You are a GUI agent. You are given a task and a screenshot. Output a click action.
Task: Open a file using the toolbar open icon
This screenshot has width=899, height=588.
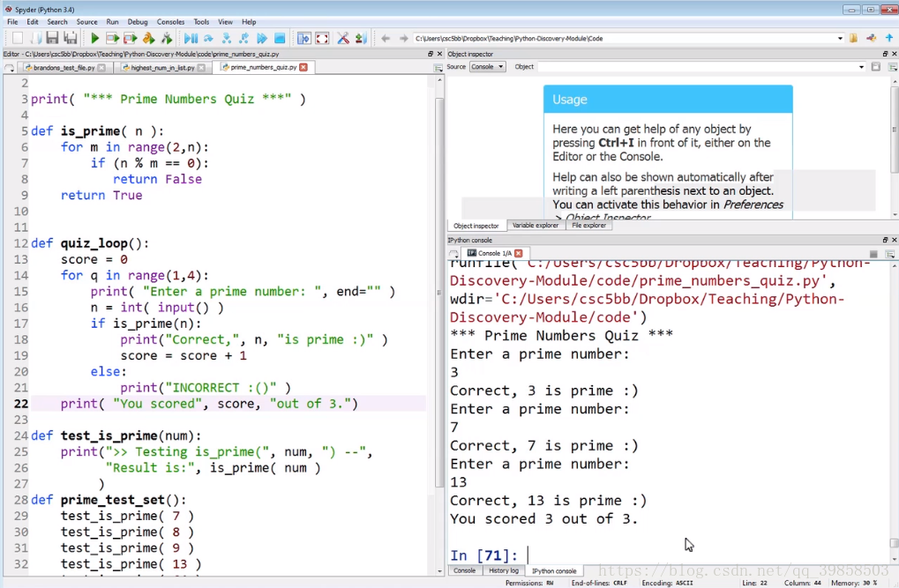[x=35, y=39]
